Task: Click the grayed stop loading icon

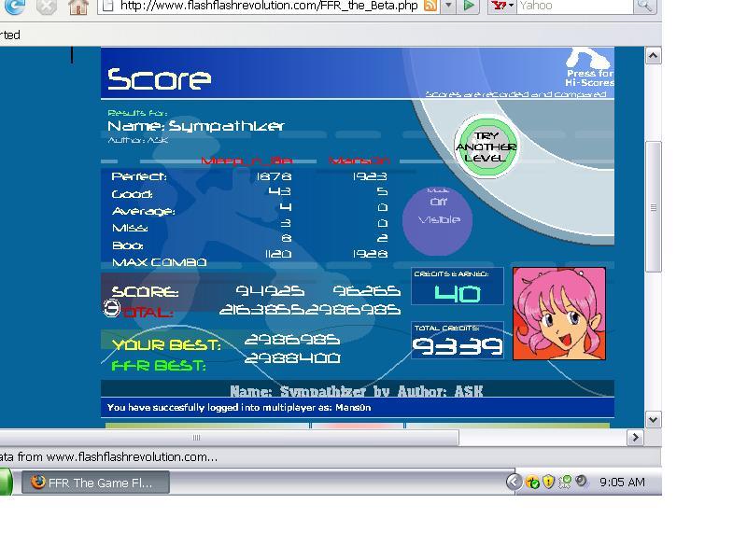Action: click(x=47, y=6)
